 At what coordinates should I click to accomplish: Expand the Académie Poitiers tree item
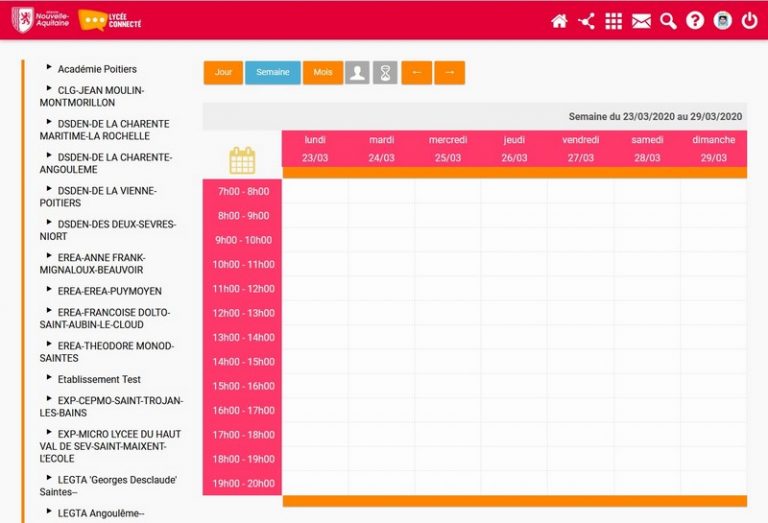click(49, 68)
